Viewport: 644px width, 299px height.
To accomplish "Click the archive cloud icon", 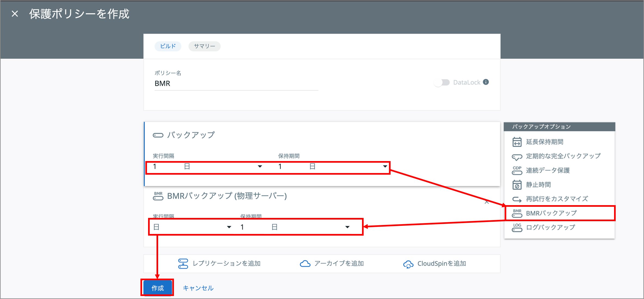I will [x=305, y=264].
